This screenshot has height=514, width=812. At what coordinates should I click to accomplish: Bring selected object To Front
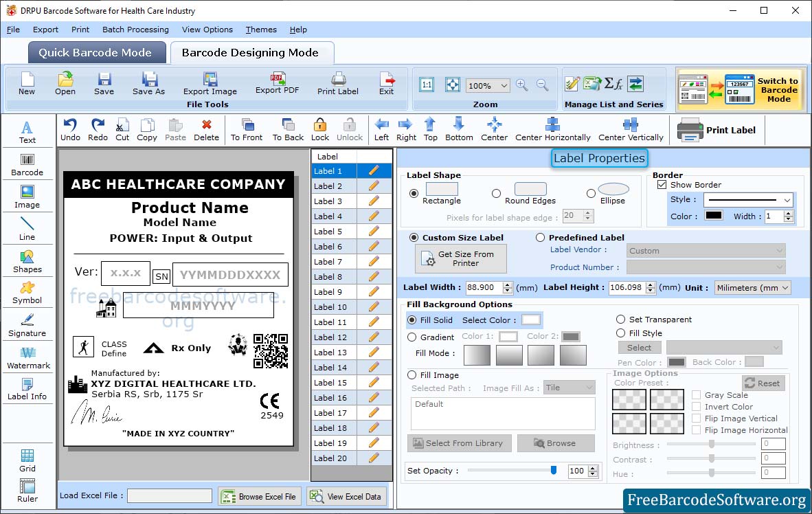click(247, 130)
